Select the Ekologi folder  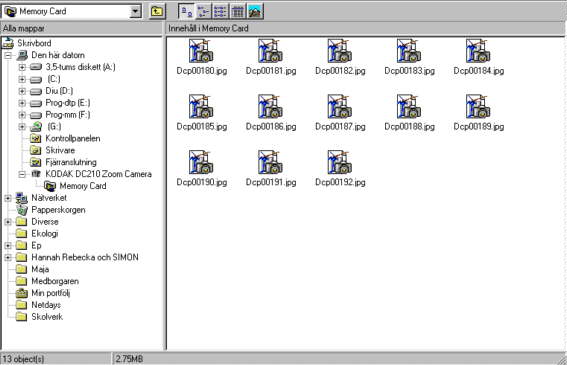tap(44, 234)
